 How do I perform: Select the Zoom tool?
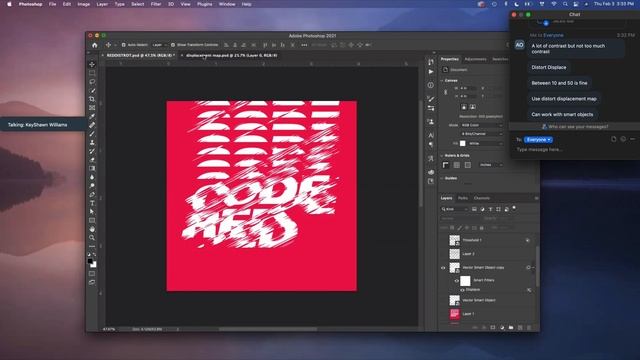coord(92,238)
